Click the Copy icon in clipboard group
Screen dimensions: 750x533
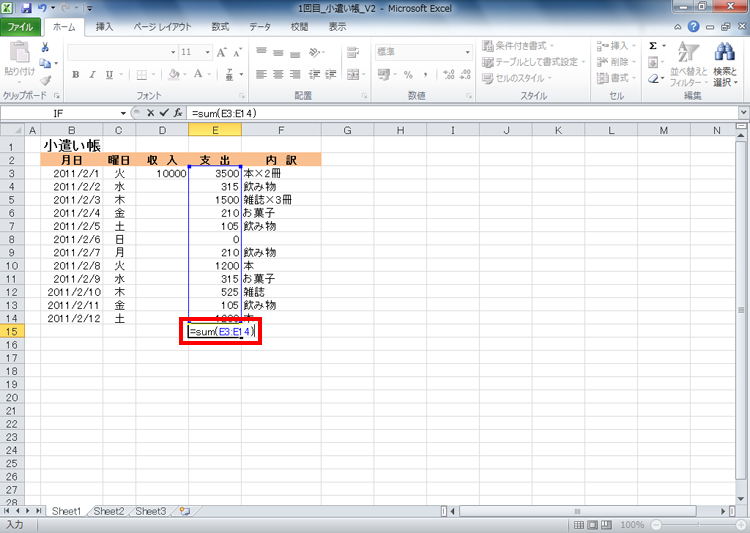[x=45, y=63]
